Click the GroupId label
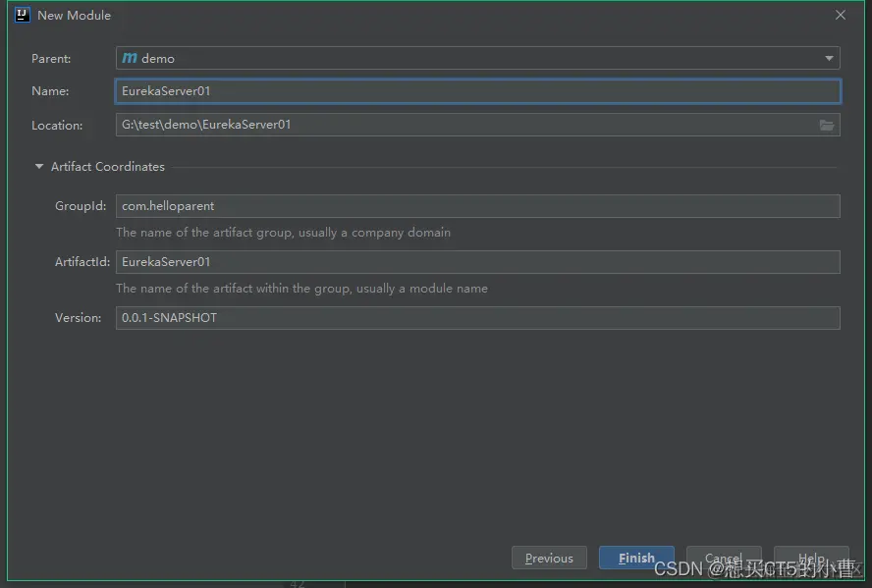The width and height of the screenshot is (872, 588). pos(81,205)
